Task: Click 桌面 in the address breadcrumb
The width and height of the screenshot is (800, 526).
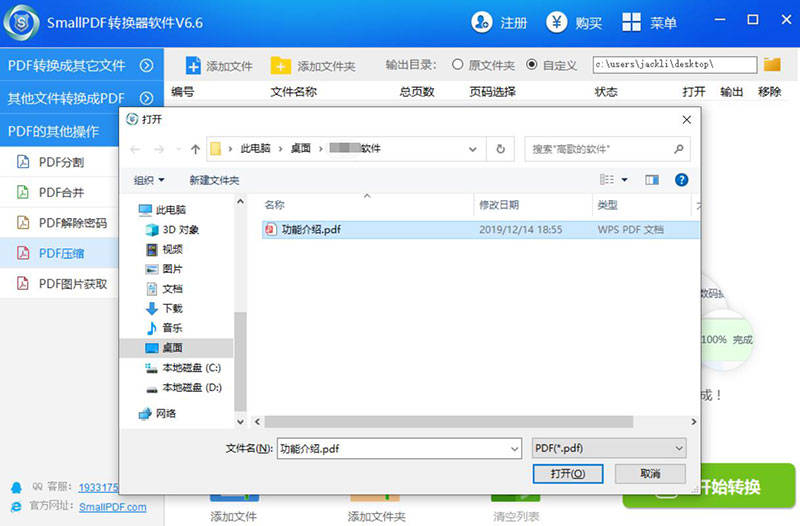Action: click(x=301, y=148)
